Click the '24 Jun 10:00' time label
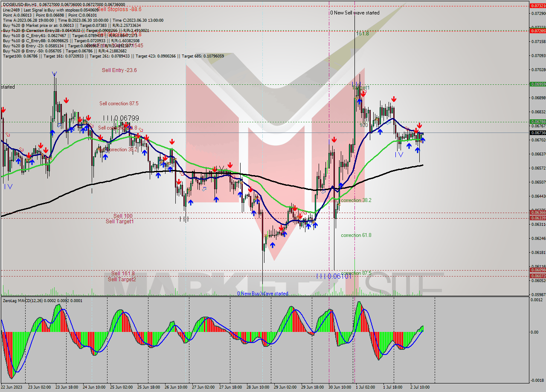546x392 pixels. (x=93, y=387)
